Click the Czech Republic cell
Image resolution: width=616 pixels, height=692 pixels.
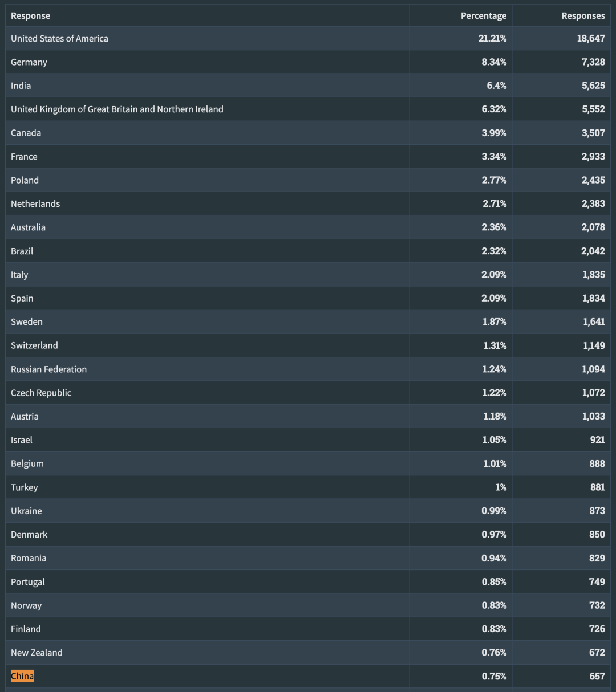[x=41, y=393]
